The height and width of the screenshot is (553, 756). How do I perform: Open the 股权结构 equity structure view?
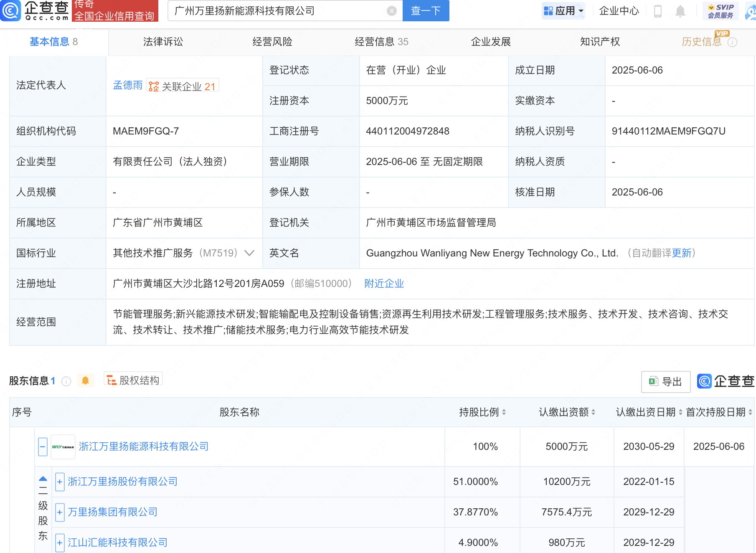coord(133,380)
